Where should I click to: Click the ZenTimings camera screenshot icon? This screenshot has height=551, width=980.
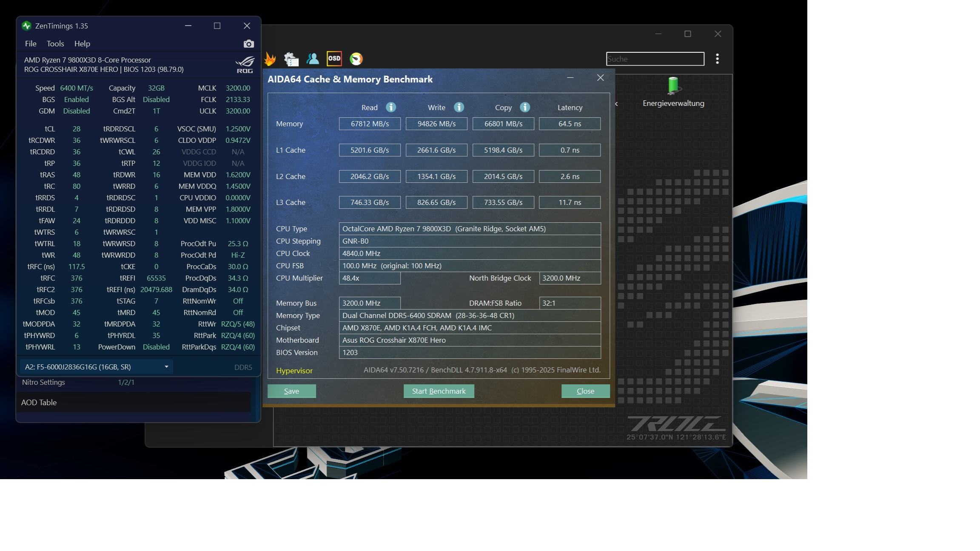pyautogui.click(x=248, y=44)
